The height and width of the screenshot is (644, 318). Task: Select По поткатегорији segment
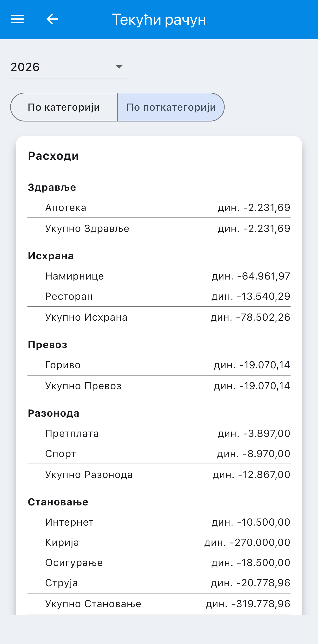171,107
